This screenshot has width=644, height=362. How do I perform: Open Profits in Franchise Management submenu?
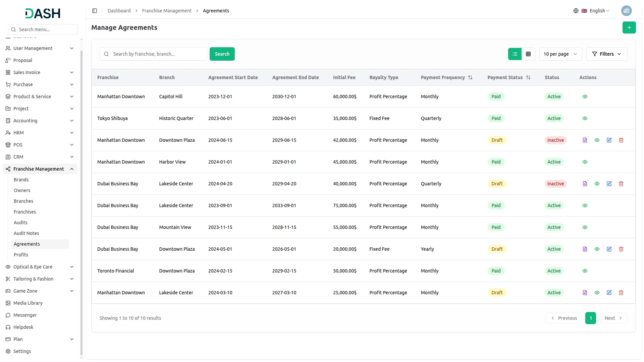[x=21, y=255]
